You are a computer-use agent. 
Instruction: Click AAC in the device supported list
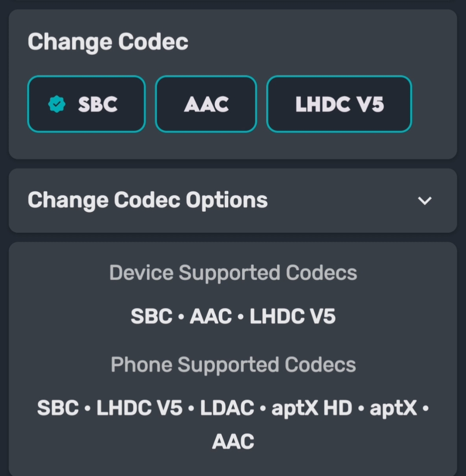click(x=211, y=317)
